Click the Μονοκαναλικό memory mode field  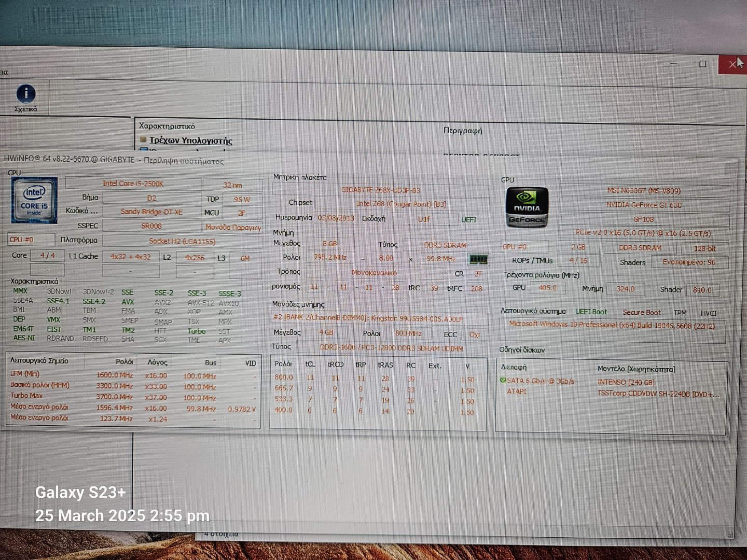(x=374, y=272)
